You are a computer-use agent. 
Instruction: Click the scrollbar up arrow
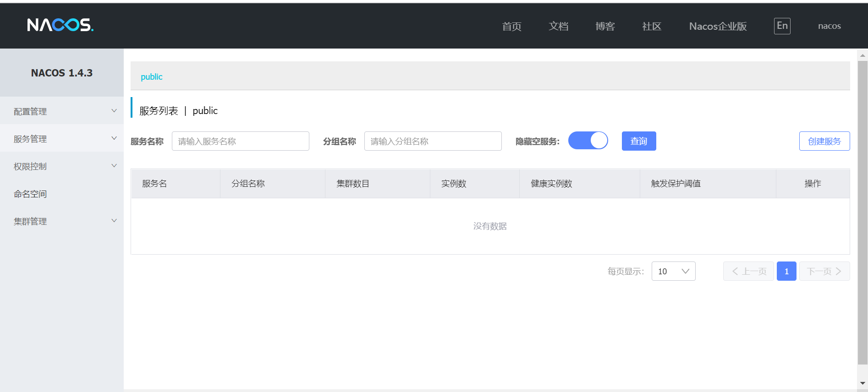tap(863, 55)
